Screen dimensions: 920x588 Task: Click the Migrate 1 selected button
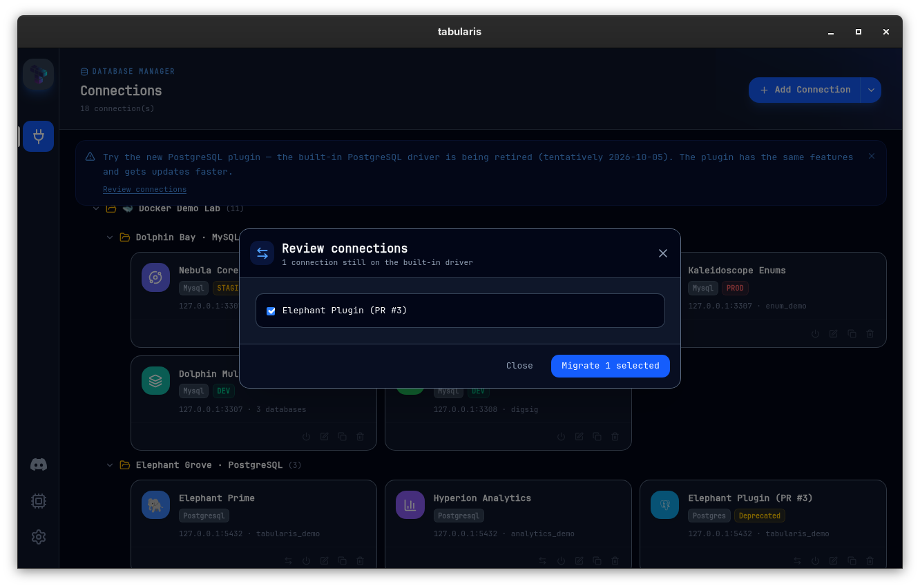(611, 366)
